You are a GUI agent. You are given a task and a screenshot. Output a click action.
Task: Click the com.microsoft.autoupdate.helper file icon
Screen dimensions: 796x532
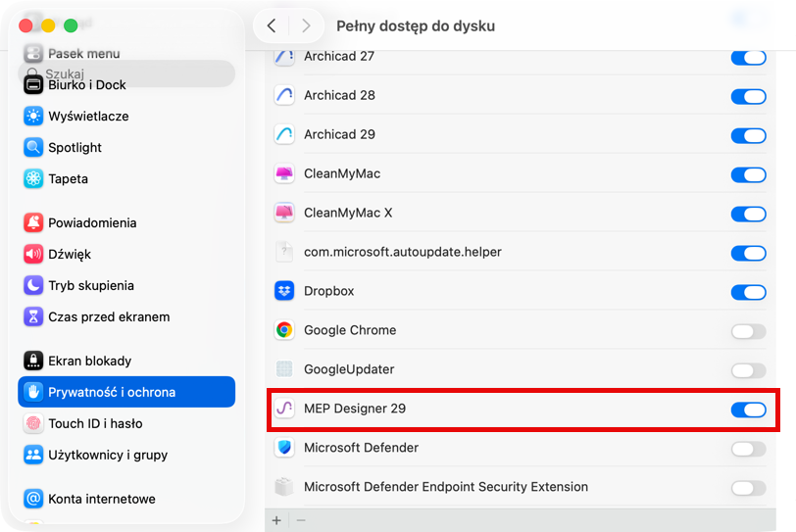284,252
